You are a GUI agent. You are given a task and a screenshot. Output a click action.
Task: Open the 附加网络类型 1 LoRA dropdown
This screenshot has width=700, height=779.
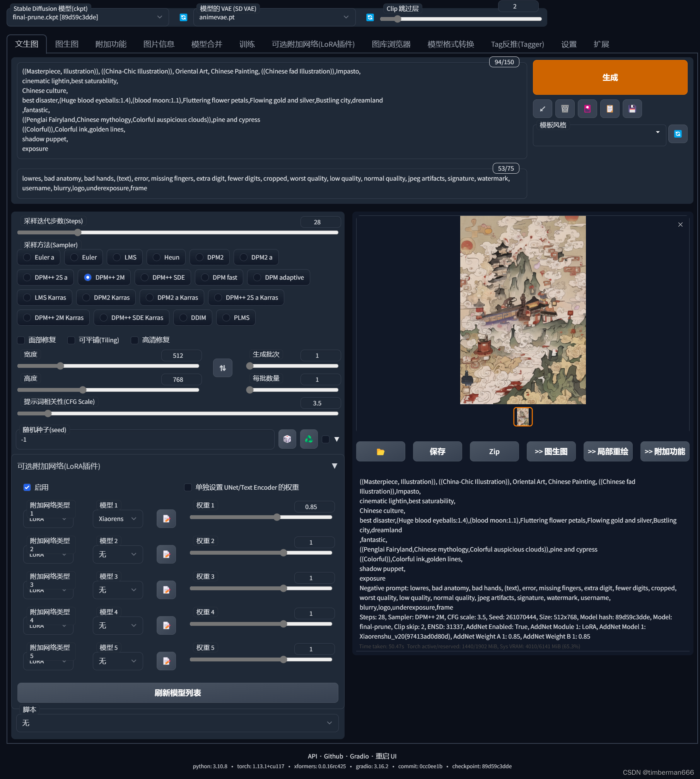coord(48,519)
